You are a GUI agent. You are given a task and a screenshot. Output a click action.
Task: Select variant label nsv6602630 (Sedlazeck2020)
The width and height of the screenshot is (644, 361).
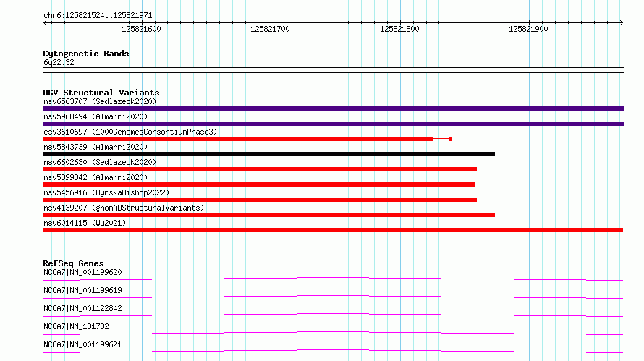[100, 162]
